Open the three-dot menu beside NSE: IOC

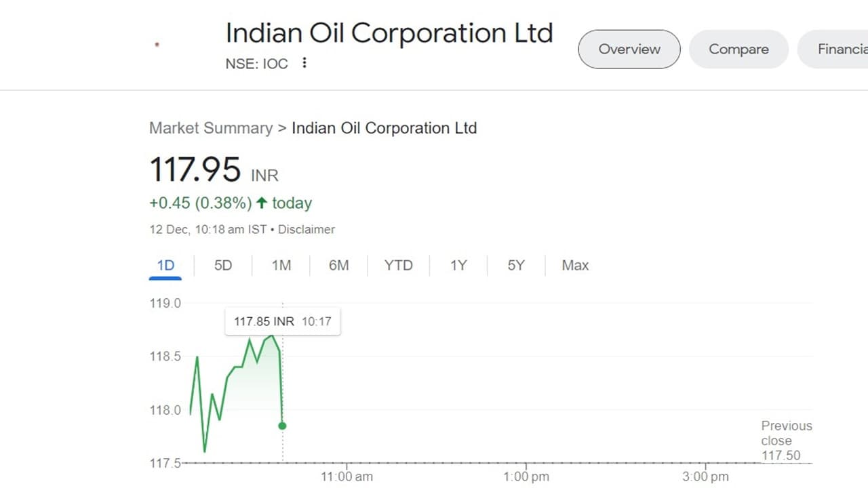click(x=304, y=63)
